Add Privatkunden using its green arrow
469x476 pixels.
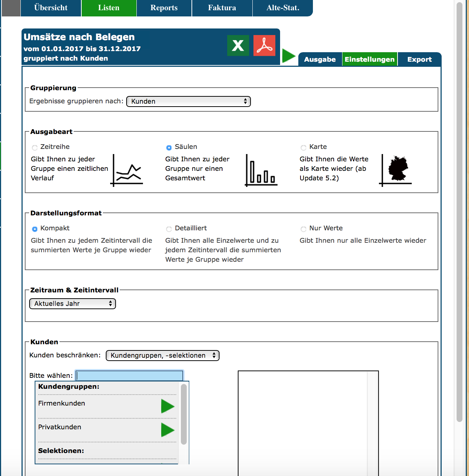pyautogui.click(x=167, y=430)
